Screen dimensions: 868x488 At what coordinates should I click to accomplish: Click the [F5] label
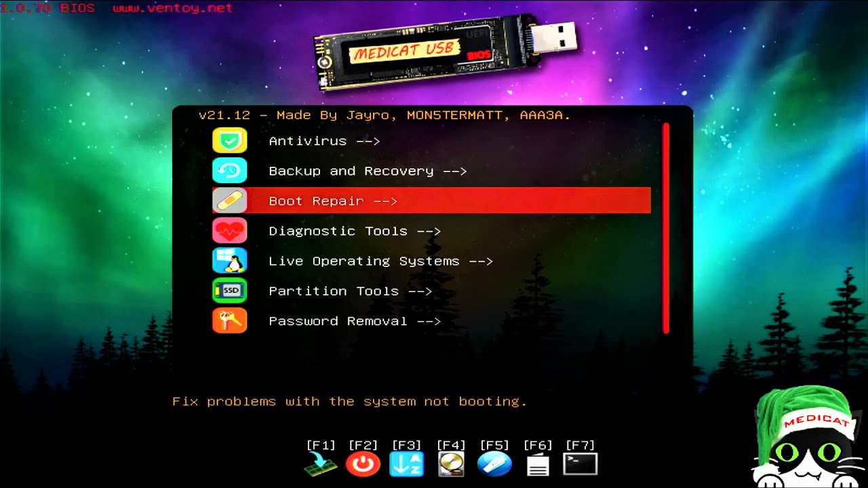tap(494, 445)
